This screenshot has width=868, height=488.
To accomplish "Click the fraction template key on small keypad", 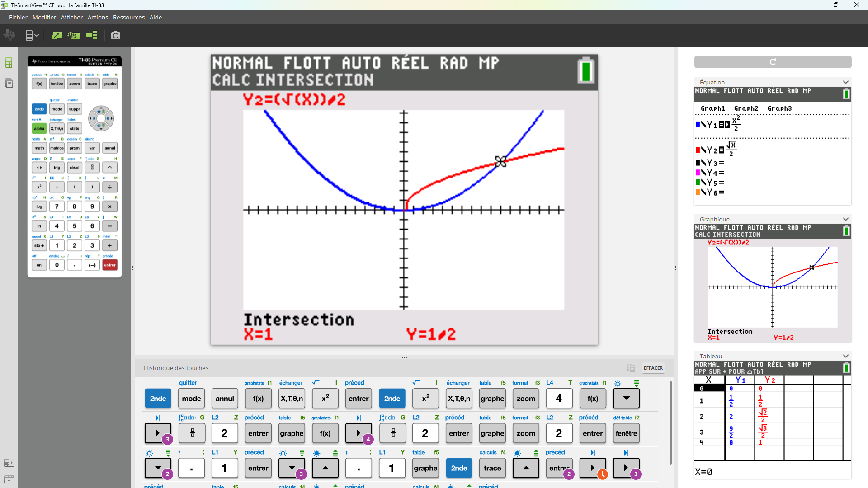I will (x=92, y=167).
